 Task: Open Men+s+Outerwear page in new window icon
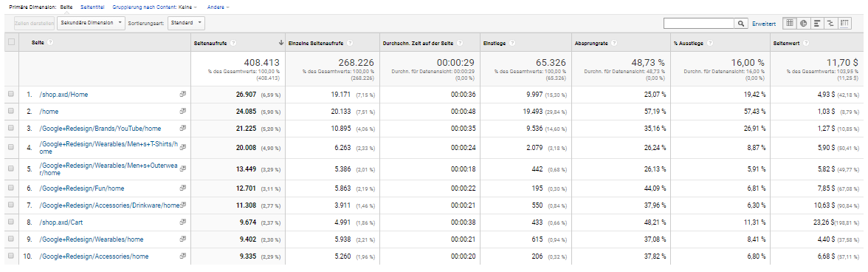183,169
